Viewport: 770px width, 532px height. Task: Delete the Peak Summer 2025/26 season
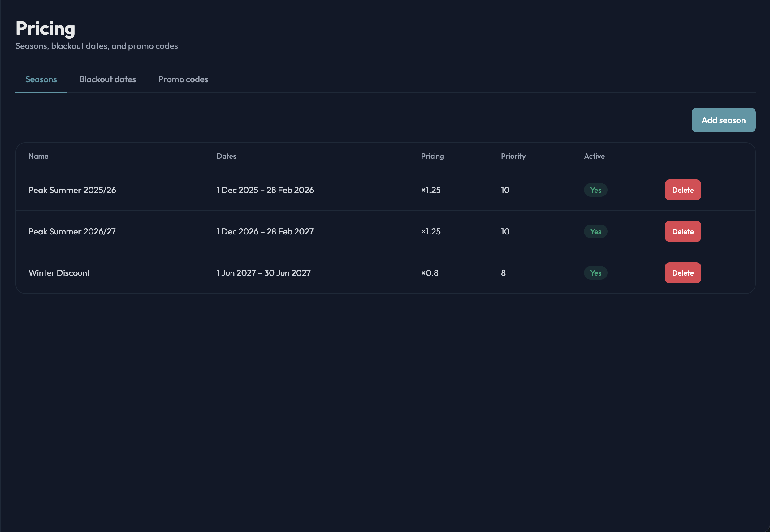tap(683, 190)
